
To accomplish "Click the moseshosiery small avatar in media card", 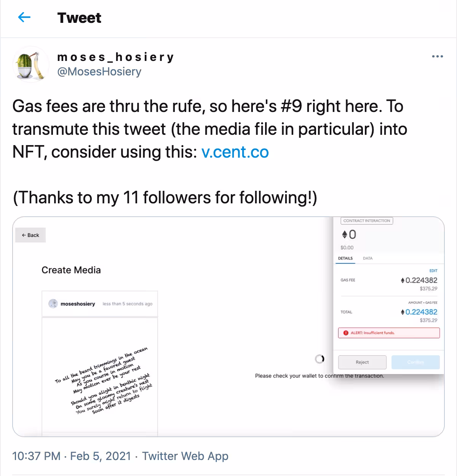I will pyautogui.click(x=53, y=304).
